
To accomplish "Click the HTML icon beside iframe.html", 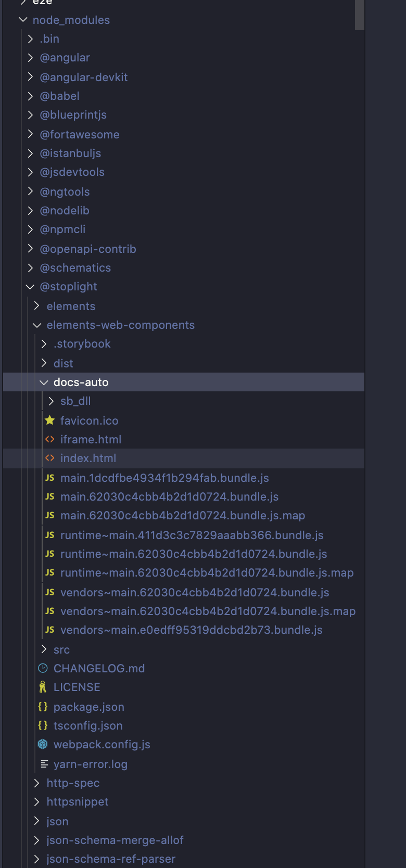I will pyautogui.click(x=49, y=439).
